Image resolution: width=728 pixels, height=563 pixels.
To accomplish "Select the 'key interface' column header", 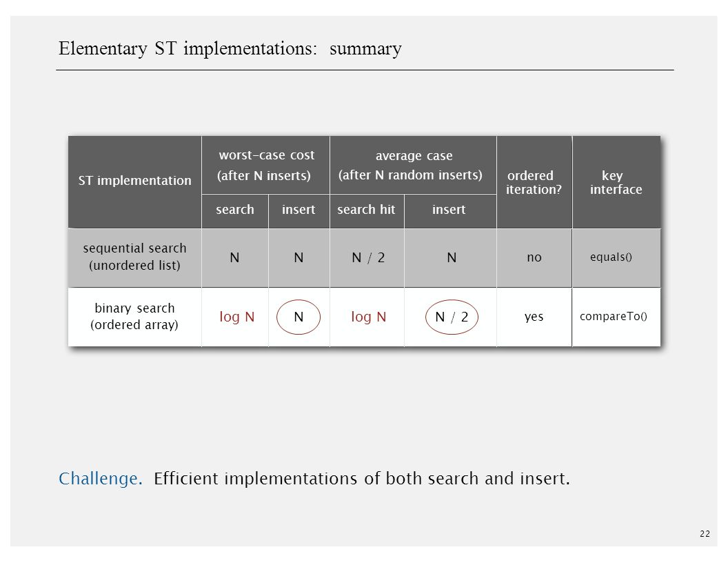I will (616, 182).
